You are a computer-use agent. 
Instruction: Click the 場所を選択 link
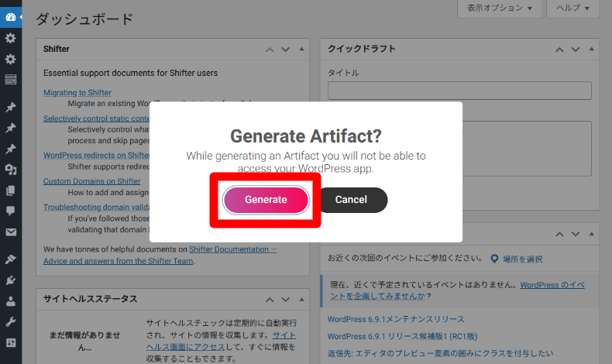(523, 259)
